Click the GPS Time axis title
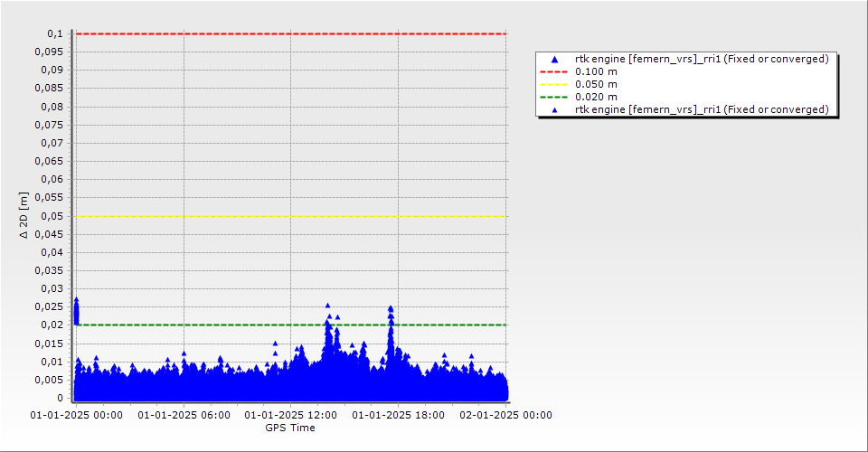Viewport: 868px width, 452px height. 289,428
